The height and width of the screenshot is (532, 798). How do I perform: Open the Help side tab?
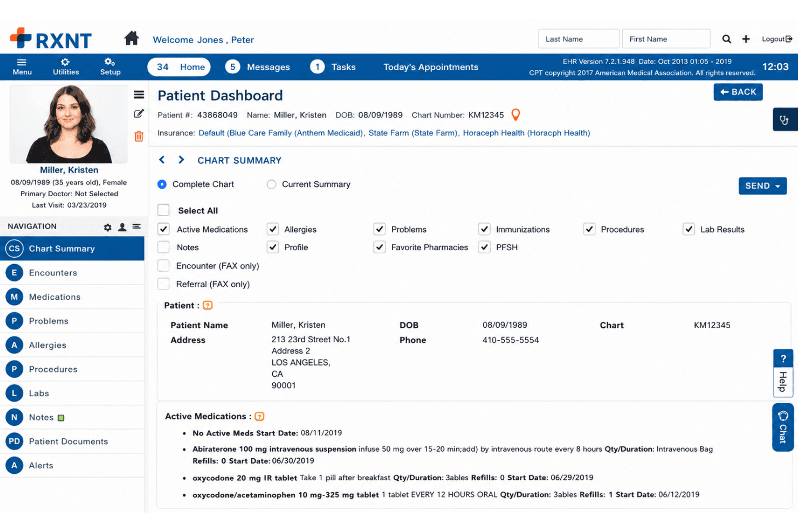click(783, 374)
